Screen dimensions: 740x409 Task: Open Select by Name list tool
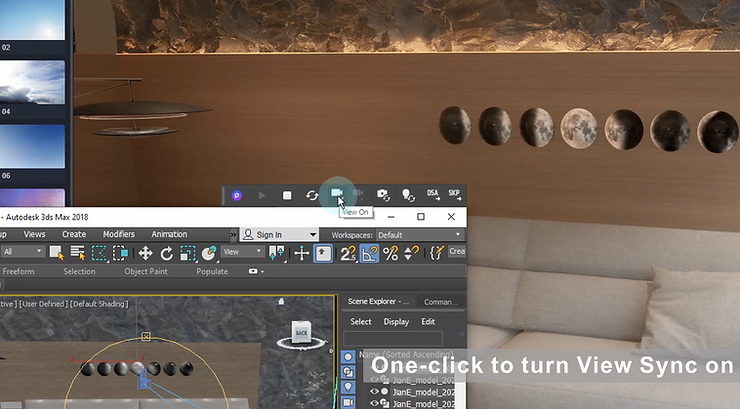[x=77, y=253]
